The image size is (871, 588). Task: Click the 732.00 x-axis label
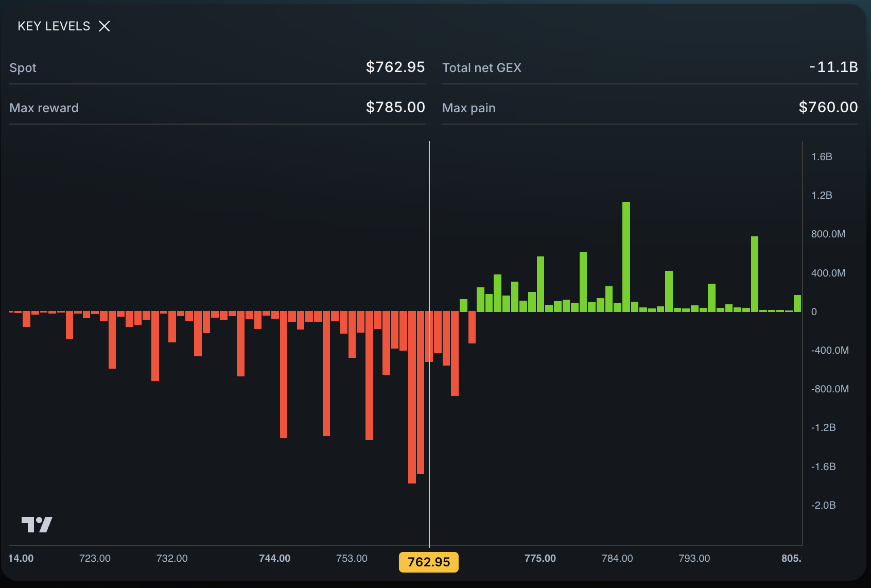click(172, 558)
